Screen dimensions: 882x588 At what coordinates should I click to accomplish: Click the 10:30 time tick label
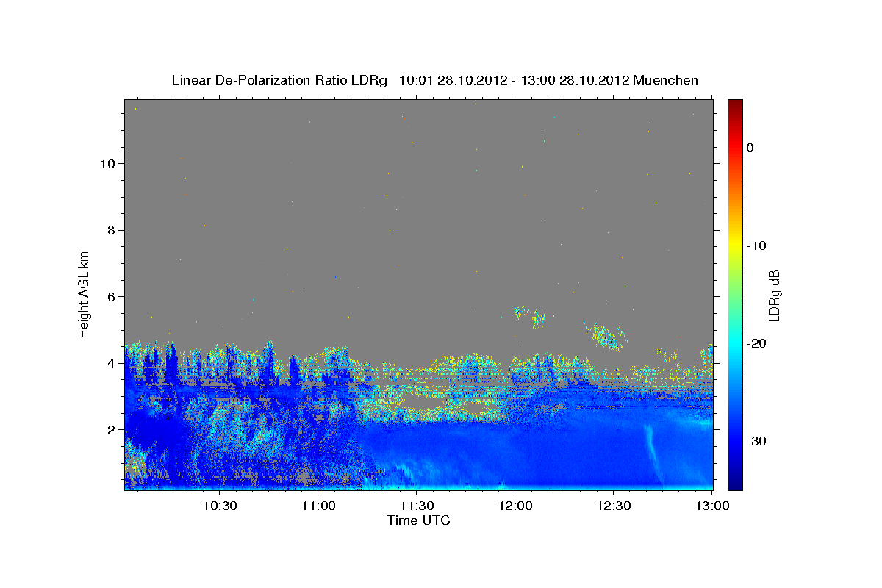(x=219, y=506)
